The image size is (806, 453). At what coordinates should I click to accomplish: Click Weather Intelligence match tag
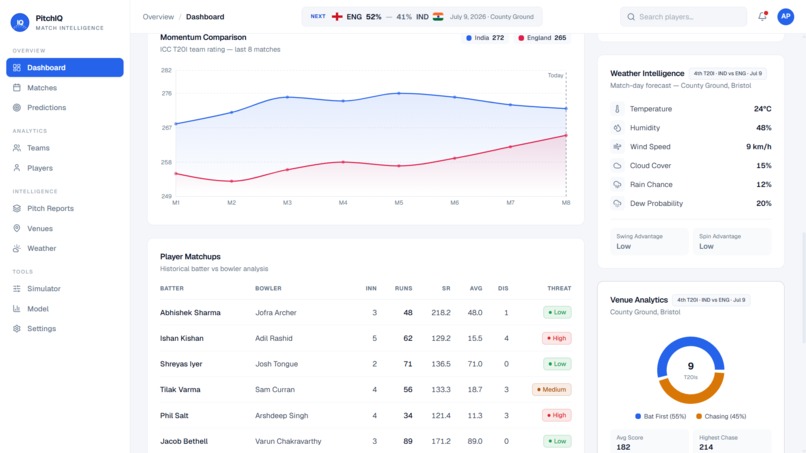(728, 74)
